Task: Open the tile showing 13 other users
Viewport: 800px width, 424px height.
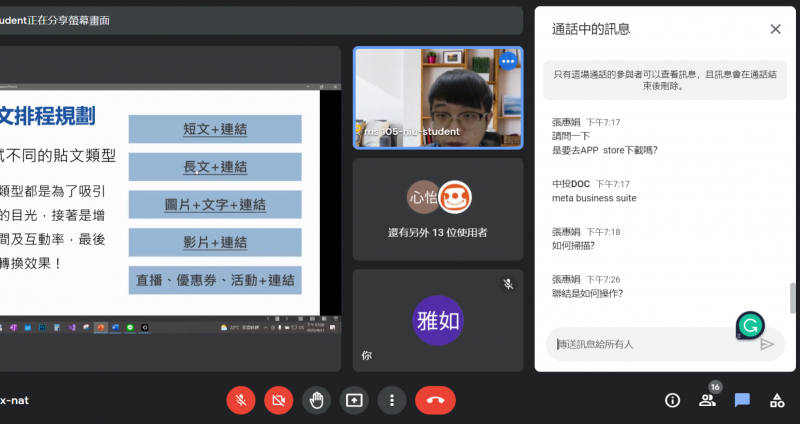Action: pyautogui.click(x=438, y=209)
